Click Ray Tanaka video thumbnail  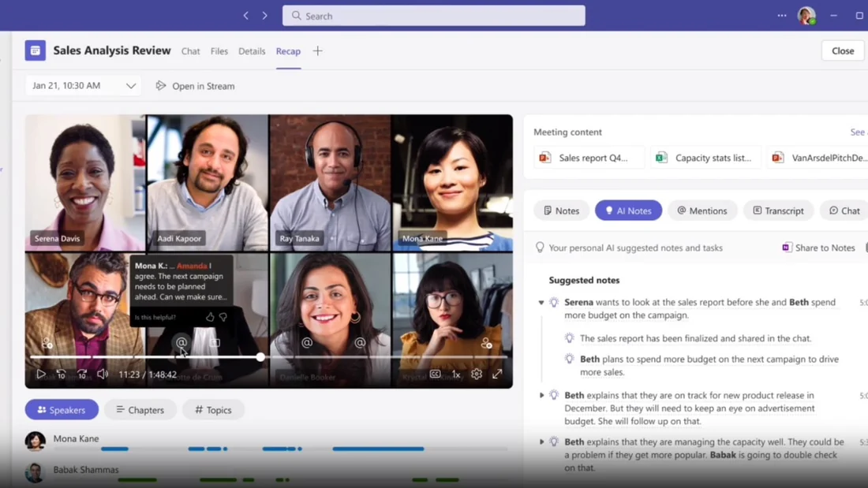330,183
